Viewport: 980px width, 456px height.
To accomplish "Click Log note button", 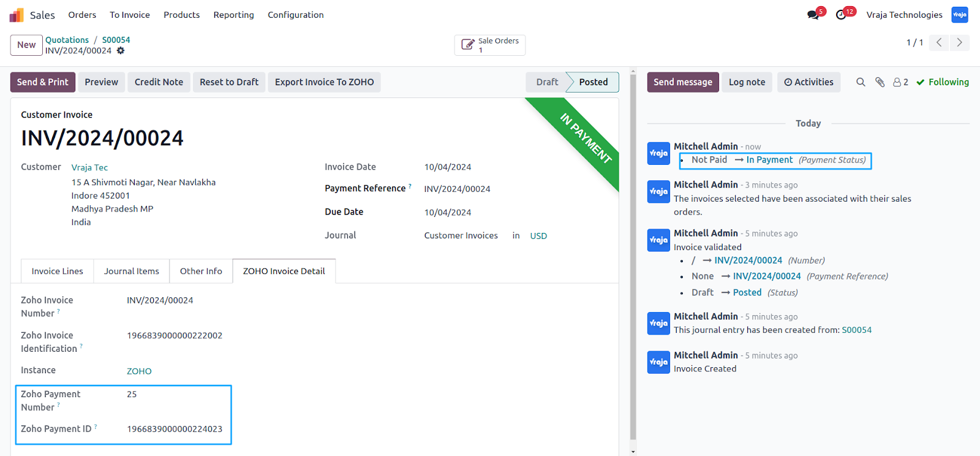I will click(747, 82).
